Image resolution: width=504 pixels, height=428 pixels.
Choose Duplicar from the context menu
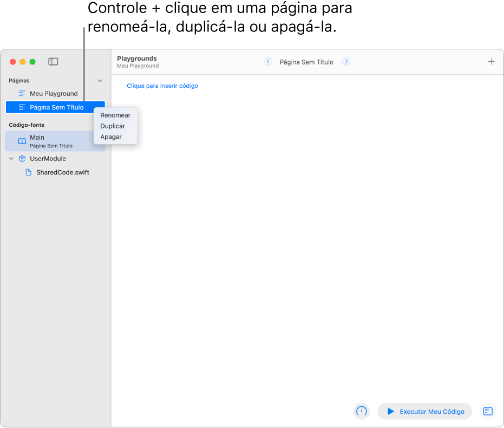(113, 126)
